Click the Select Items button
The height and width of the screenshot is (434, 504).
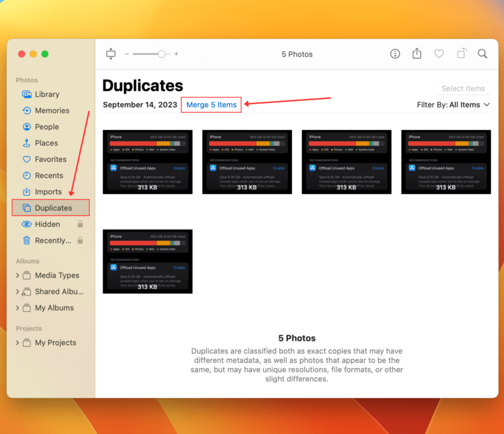[463, 89]
